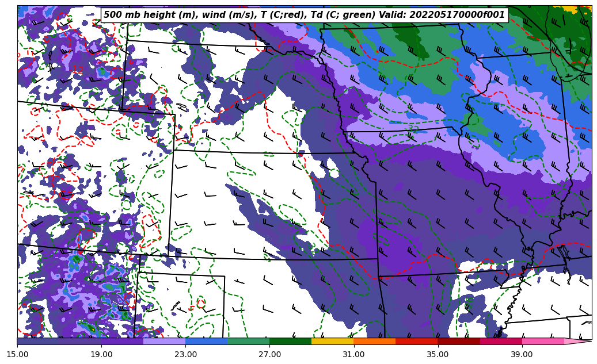Click the 35.00 colorbar tick label

438,354
